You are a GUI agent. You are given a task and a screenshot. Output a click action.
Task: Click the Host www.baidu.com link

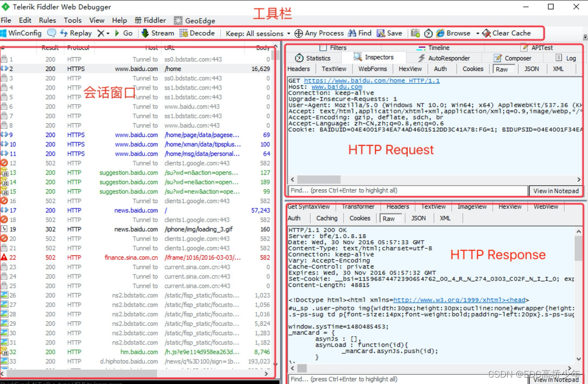pyautogui.click(x=337, y=87)
